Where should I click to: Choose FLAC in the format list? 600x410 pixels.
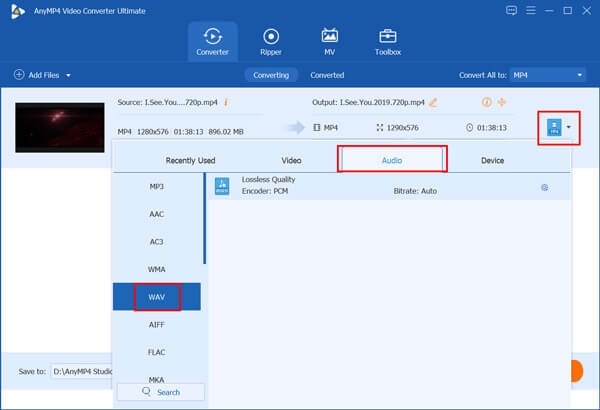[157, 352]
